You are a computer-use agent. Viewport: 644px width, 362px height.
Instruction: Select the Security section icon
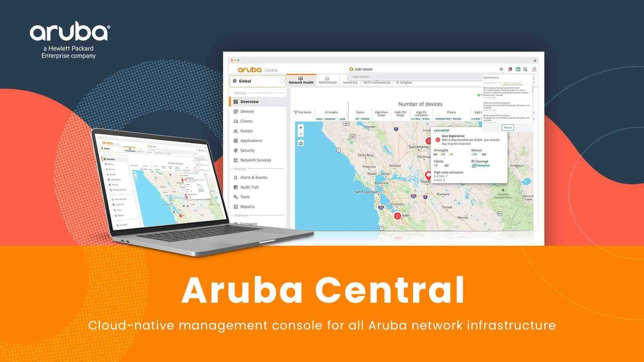click(x=235, y=150)
